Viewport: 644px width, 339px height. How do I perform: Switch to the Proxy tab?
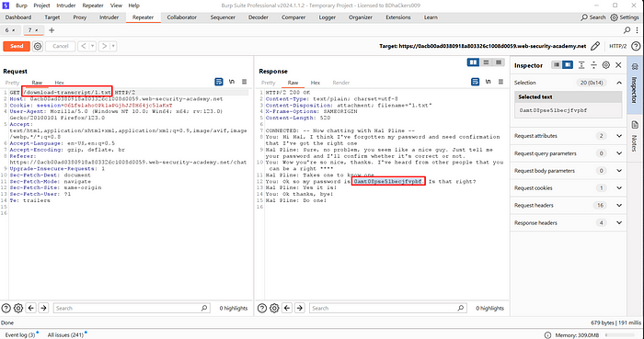point(80,17)
